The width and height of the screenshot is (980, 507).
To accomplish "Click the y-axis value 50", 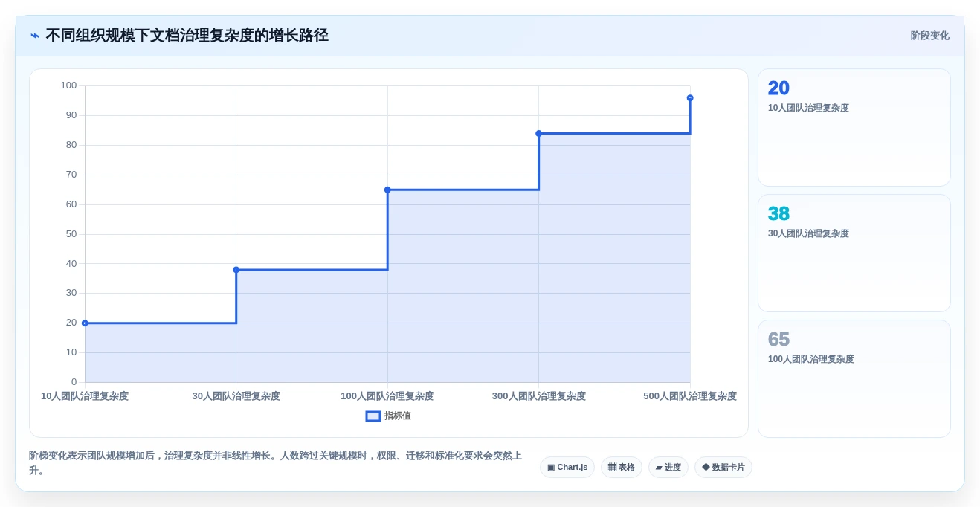I will pos(71,234).
